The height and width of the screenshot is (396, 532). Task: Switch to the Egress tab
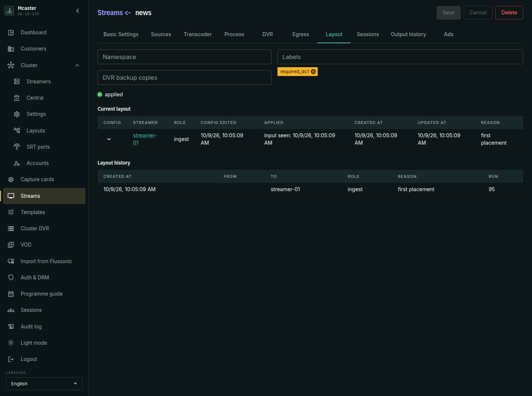pyautogui.click(x=301, y=34)
